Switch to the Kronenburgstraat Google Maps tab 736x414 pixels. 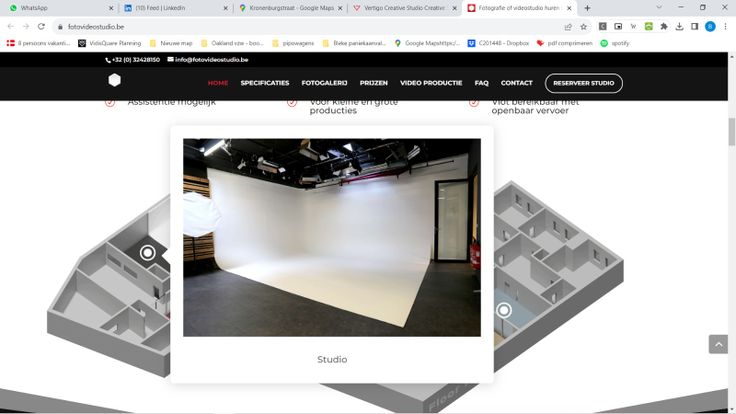(290, 8)
